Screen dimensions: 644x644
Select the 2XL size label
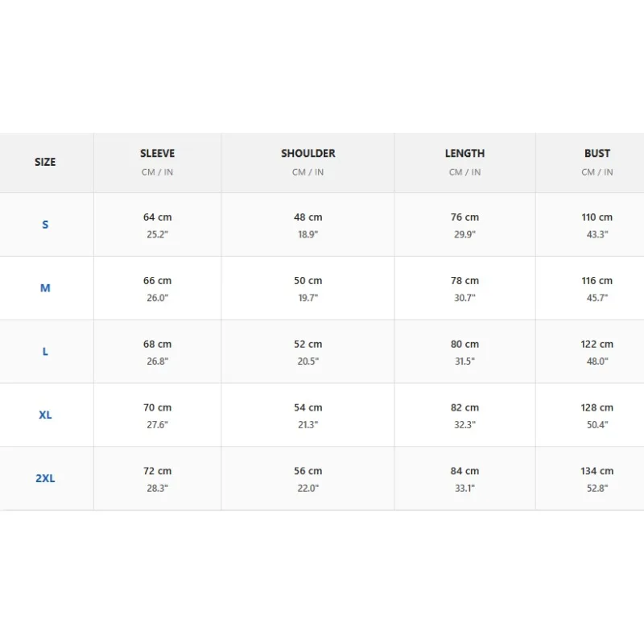coord(45,478)
